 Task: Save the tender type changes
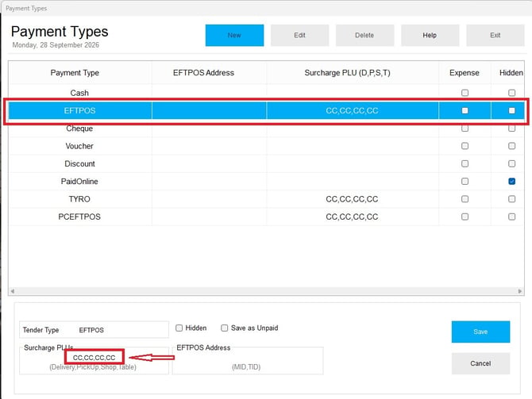tap(480, 332)
